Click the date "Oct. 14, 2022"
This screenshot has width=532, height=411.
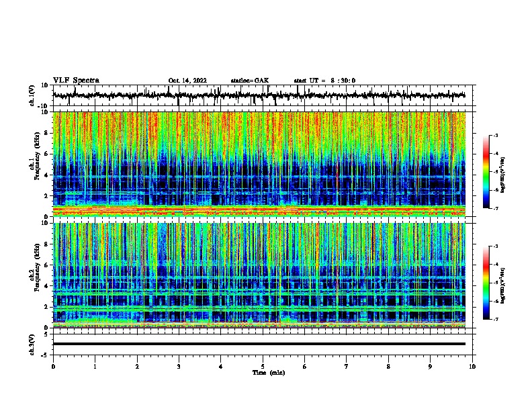click(187, 81)
